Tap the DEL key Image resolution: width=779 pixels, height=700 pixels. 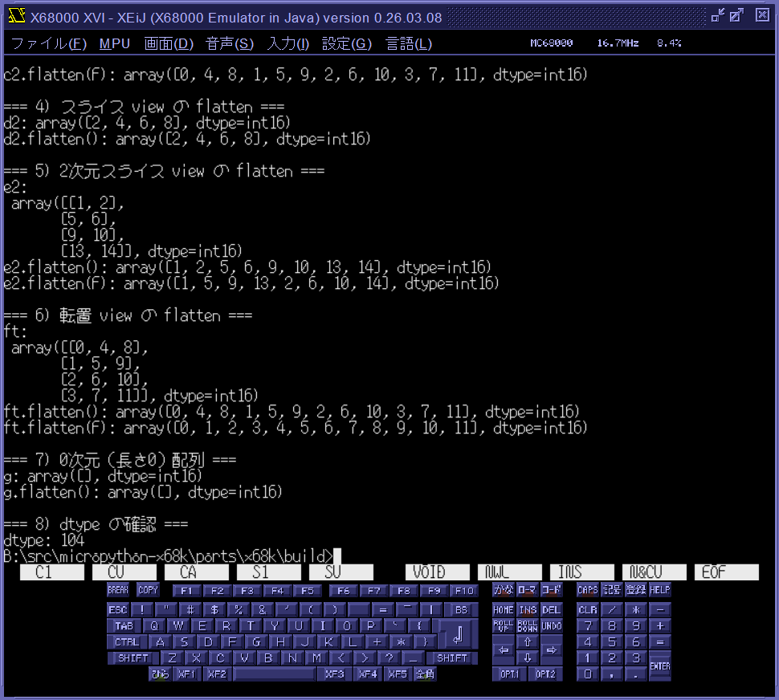[x=552, y=609]
